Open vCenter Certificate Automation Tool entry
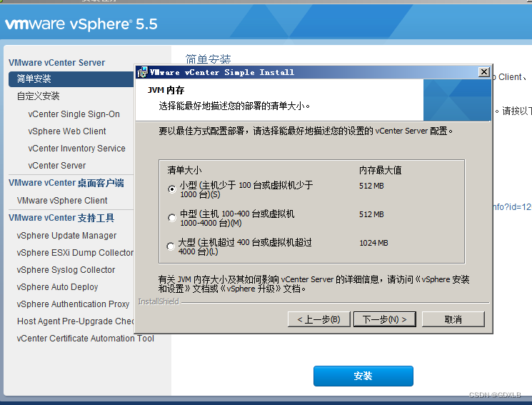 (85, 338)
